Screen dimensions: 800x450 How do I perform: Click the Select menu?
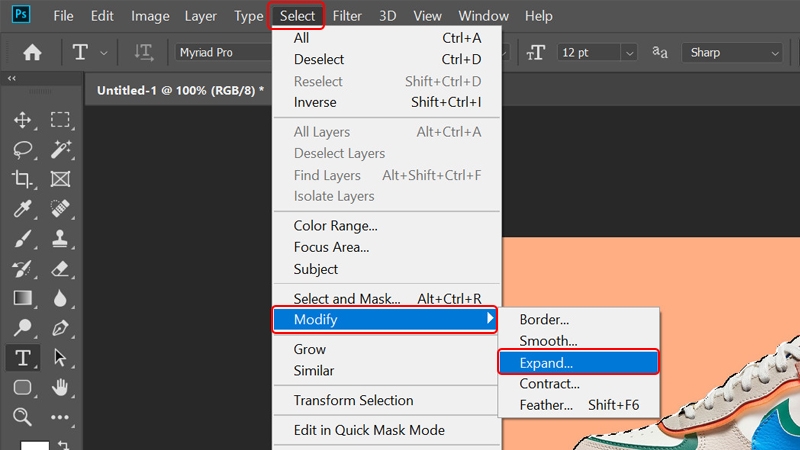(297, 16)
